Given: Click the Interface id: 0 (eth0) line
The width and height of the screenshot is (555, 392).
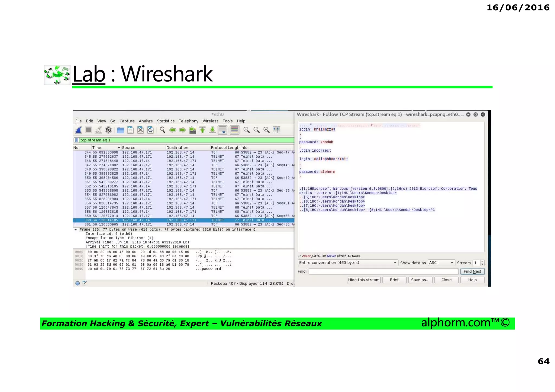Looking at the screenshot, I should [x=109, y=234].
